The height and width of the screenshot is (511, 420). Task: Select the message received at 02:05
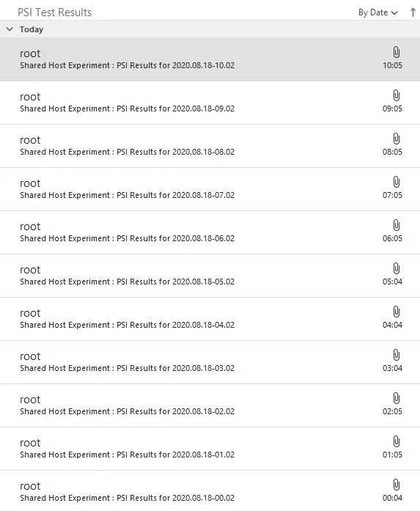pyautogui.click(x=210, y=405)
